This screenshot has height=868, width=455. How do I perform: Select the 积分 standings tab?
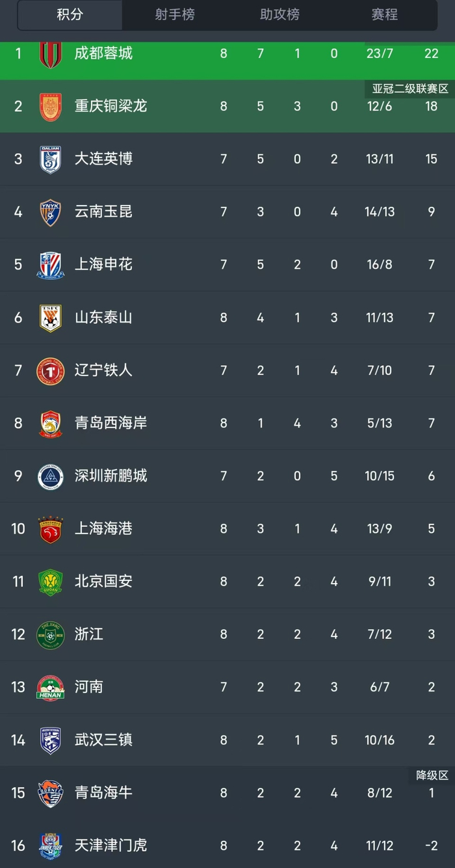pyautogui.click(x=70, y=14)
